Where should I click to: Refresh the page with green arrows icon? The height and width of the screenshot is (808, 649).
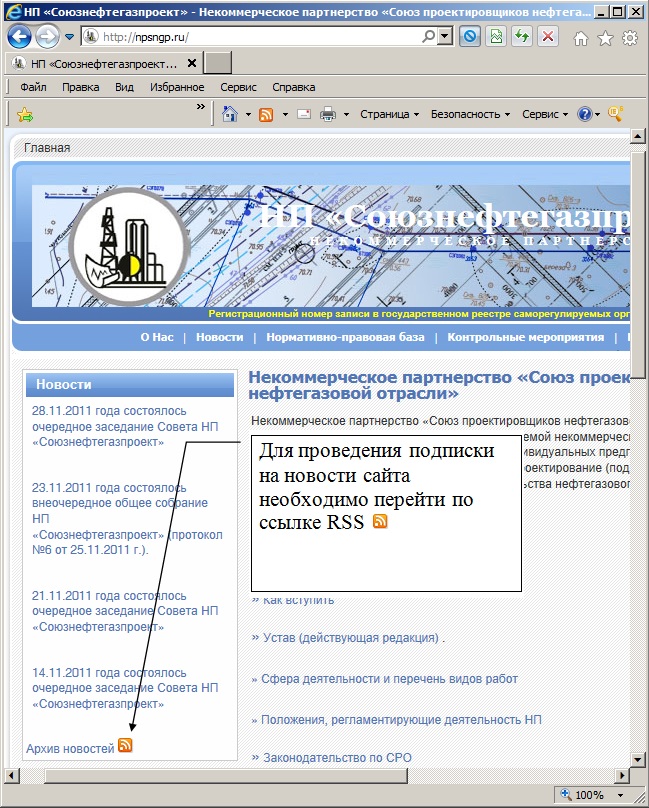522,37
